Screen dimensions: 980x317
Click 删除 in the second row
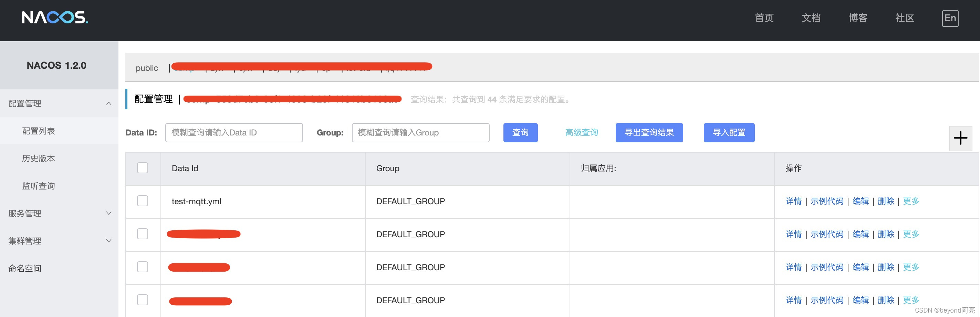pyautogui.click(x=886, y=234)
